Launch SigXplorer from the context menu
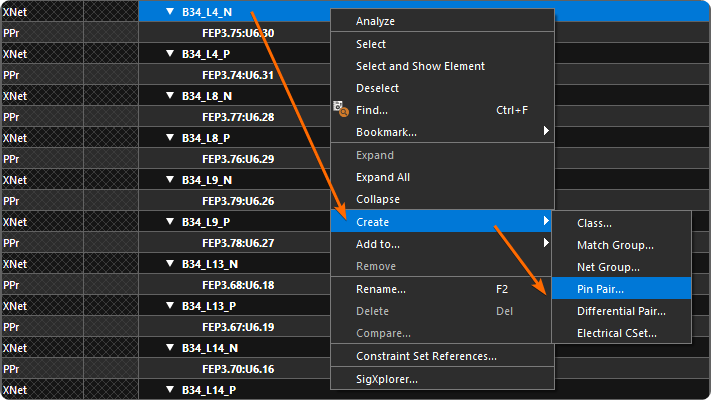711x400 pixels. click(x=387, y=379)
